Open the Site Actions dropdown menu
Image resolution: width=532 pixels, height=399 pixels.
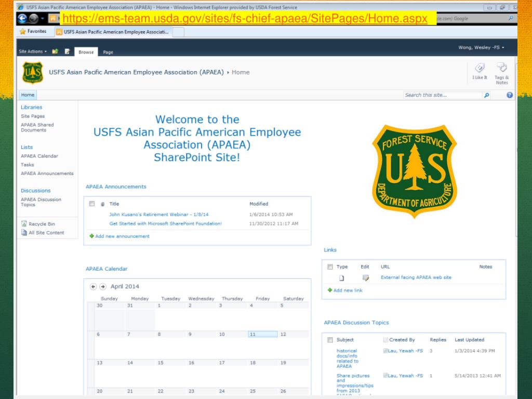pos(33,51)
